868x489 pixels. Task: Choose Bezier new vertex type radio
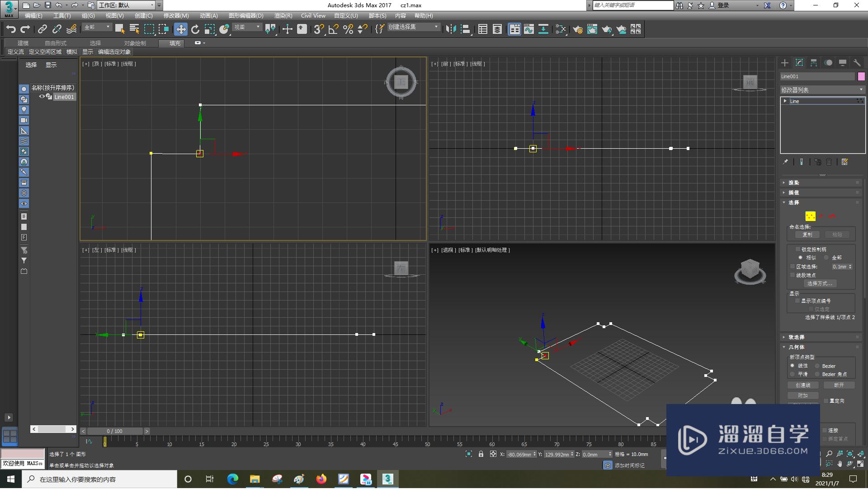817,366
